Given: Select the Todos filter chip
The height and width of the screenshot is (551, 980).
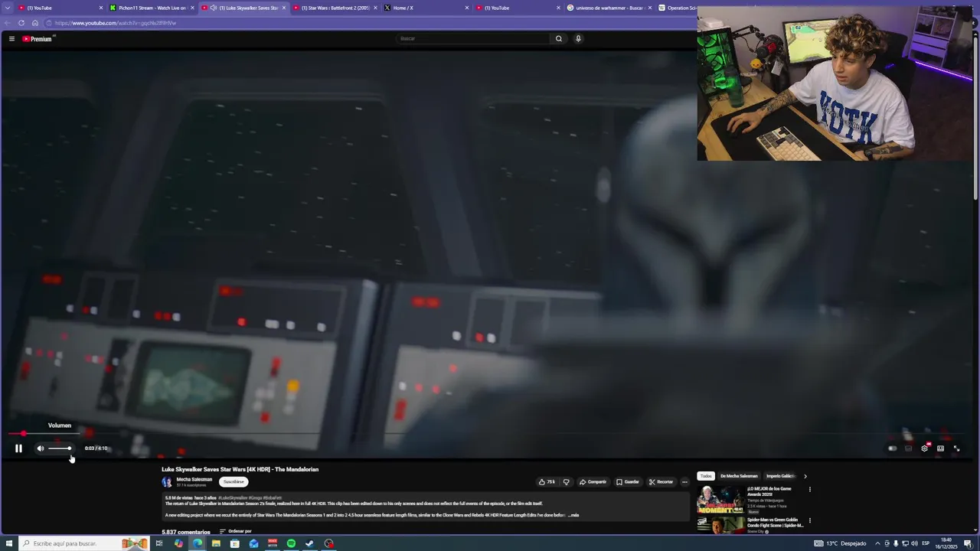Looking at the screenshot, I should tap(705, 476).
